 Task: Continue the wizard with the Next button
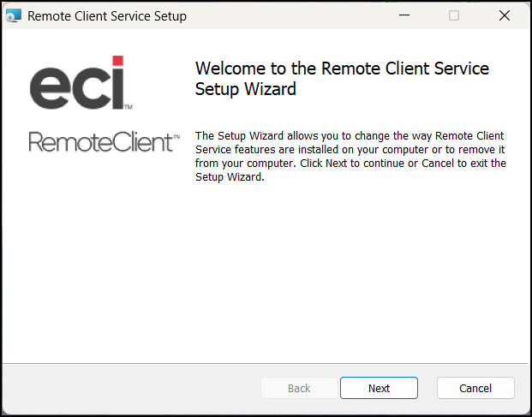pos(379,388)
